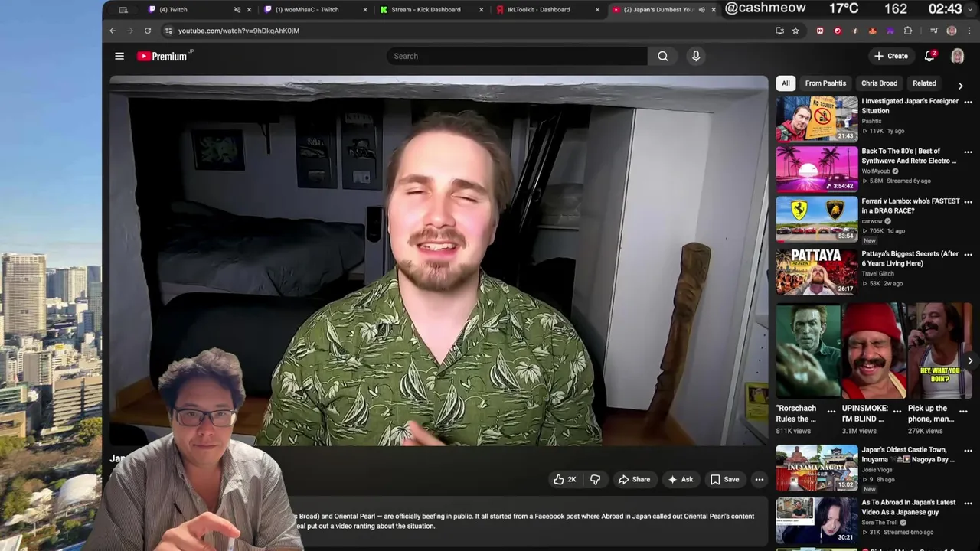The height and width of the screenshot is (551, 980).
Task: Dislike the video with thumbs down
Action: coord(595,480)
